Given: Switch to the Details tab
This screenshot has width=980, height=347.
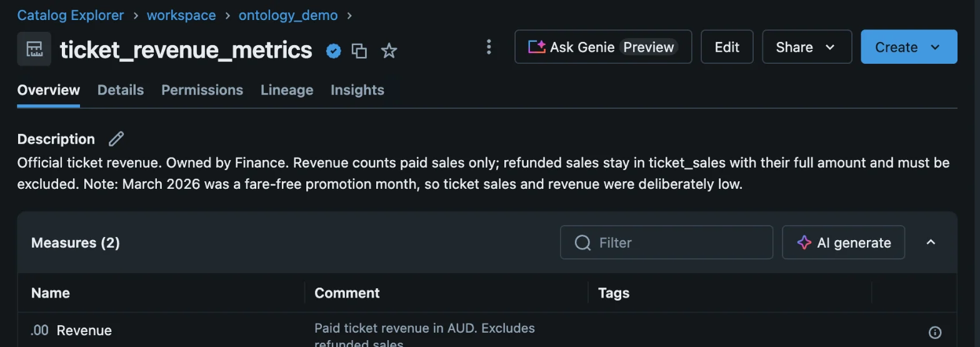Looking at the screenshot, I should point(121,90).
